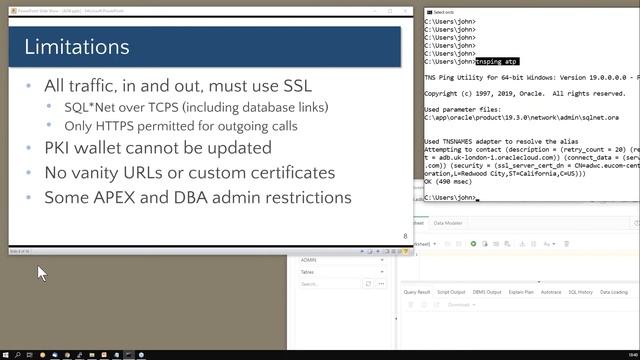Click the collapse arrow above the output tabs
The width and height of the screenshot is (640, 360).
(x=539, y=282)
